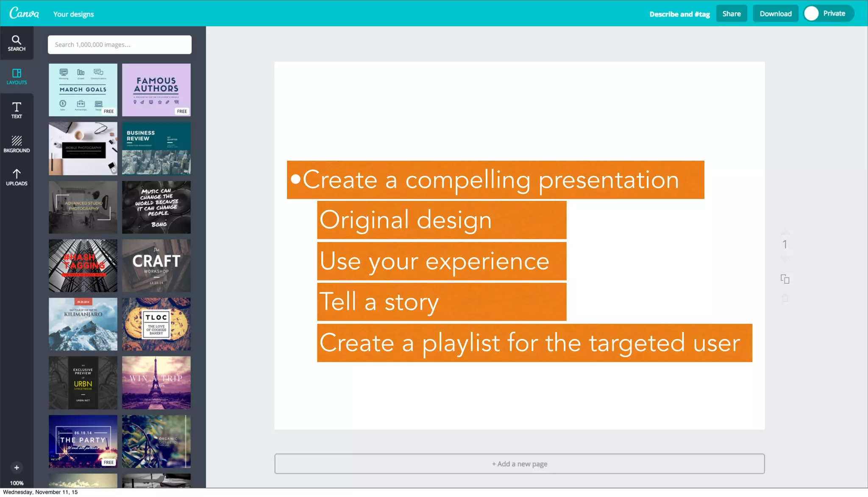The image size is (868, 497).
Task: Click the duplicate page icon
Action: click(785, 279)
